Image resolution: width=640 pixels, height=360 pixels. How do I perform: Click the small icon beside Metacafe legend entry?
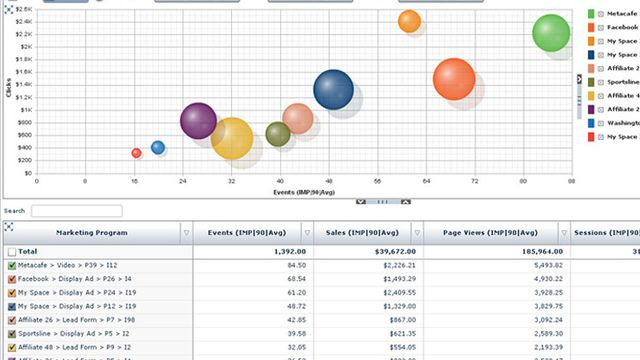coord(601,14)
